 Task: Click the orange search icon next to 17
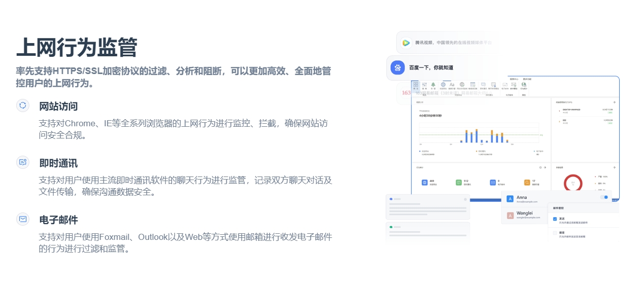527,182
